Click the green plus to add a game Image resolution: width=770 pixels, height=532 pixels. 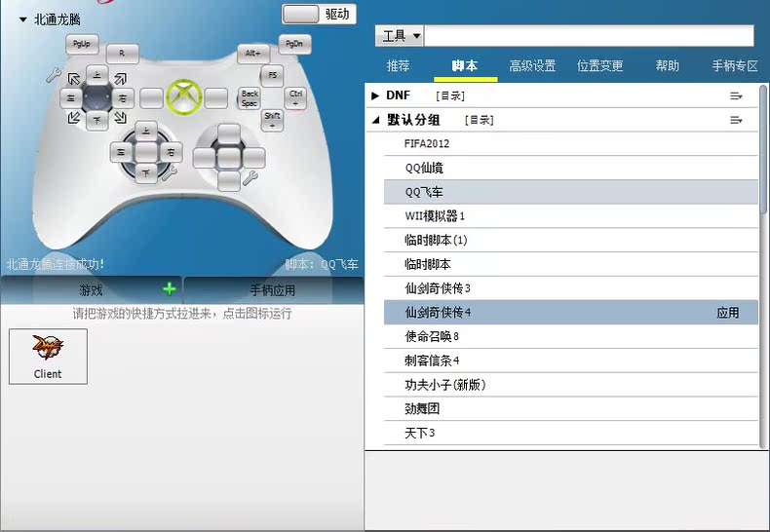(x=169, y=289)
